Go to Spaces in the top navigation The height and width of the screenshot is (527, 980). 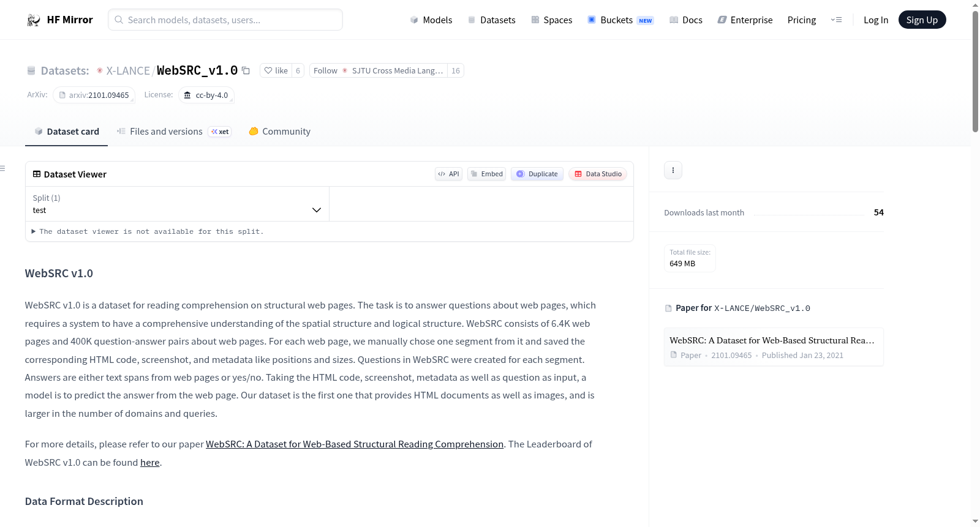551,20
